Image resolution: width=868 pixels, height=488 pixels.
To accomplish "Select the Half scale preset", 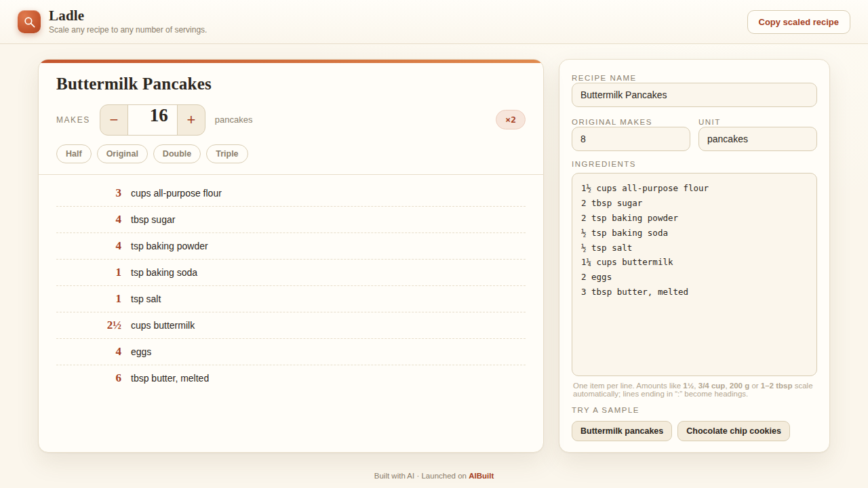I will (x=74, y=154).
